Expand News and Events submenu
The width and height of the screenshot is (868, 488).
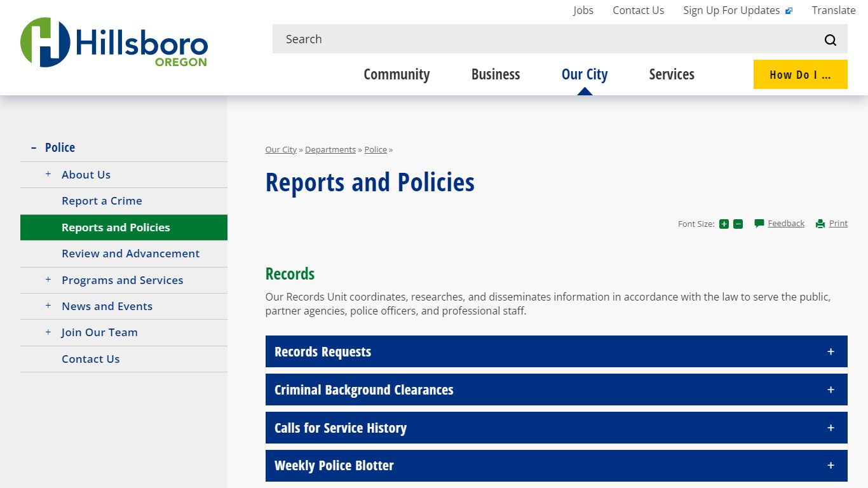tap(48, 305)
